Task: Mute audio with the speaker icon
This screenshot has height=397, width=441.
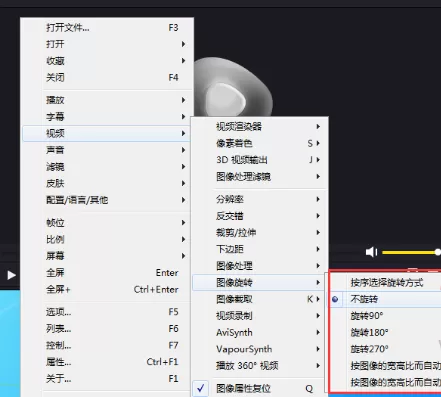Action: coord(371,252)
